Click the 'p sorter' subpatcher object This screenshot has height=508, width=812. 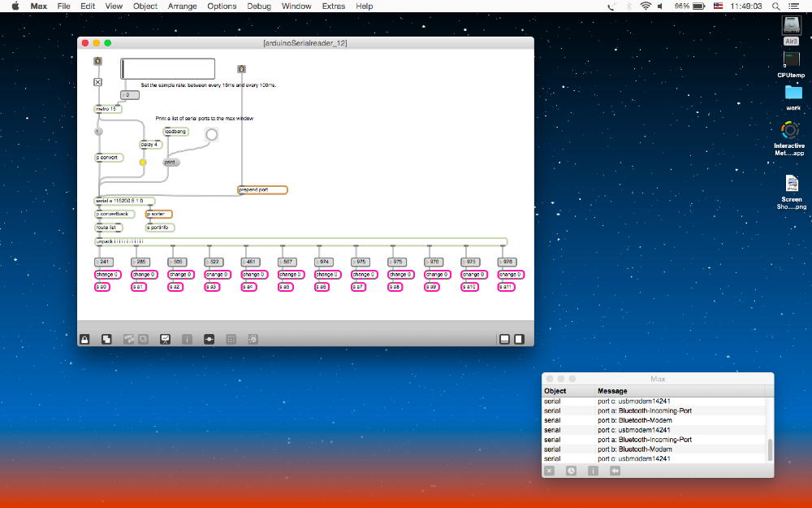[x=159, y=215]
